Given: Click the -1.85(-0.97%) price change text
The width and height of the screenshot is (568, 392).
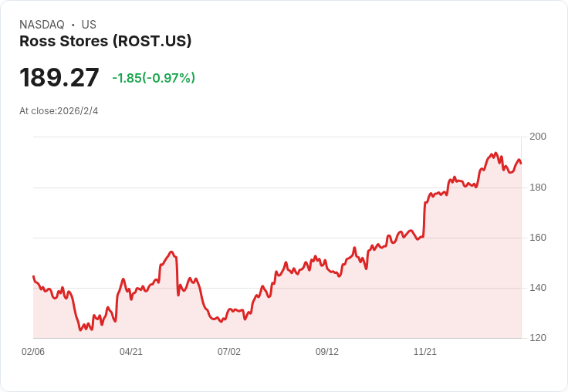Looking at the screenshot, I should [154, 78].
